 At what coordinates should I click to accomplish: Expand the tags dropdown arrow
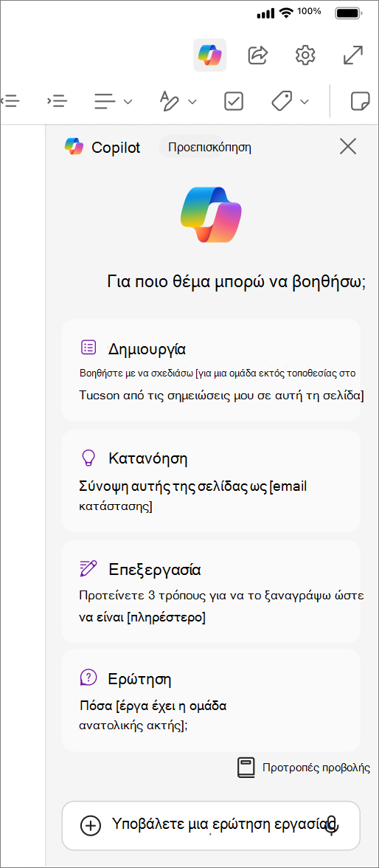(x=305, y=102)
